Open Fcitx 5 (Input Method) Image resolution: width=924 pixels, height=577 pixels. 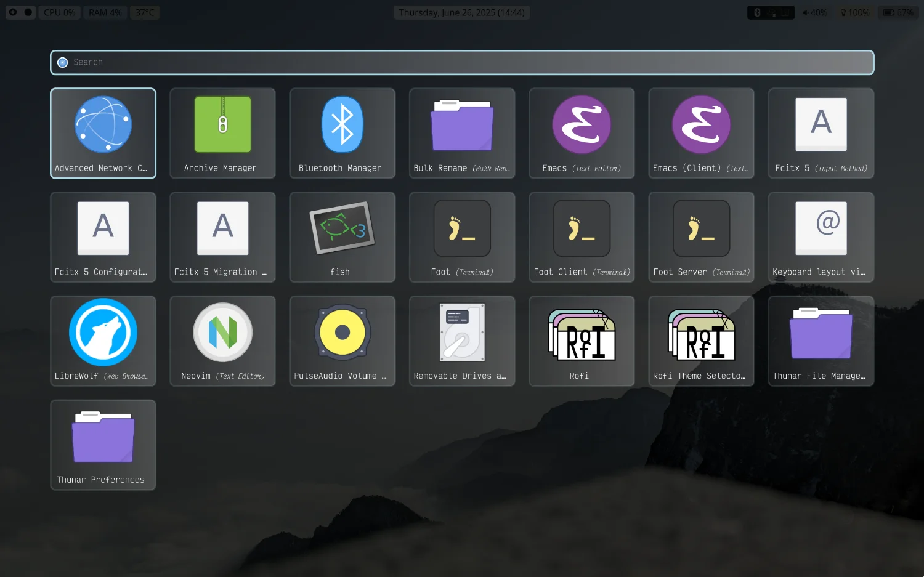click(x=821, y=133)
